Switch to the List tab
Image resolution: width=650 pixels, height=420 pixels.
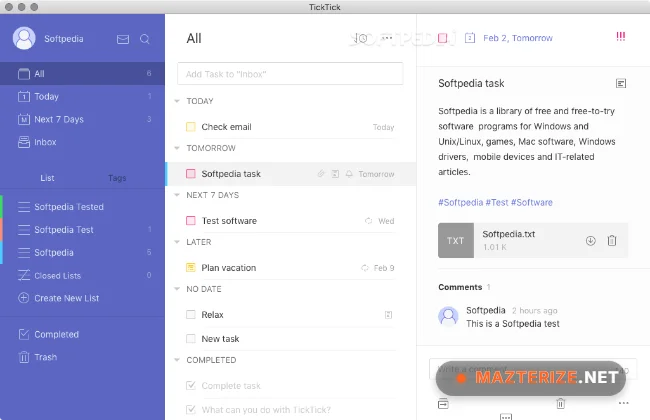[x=47, y=178]
